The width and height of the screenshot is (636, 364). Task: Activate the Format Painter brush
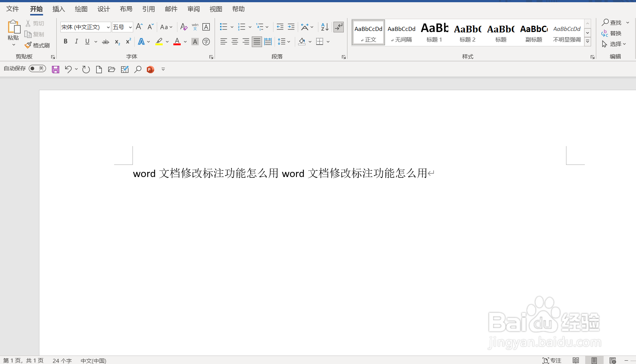pyautogui.click(x=37, y=45)
